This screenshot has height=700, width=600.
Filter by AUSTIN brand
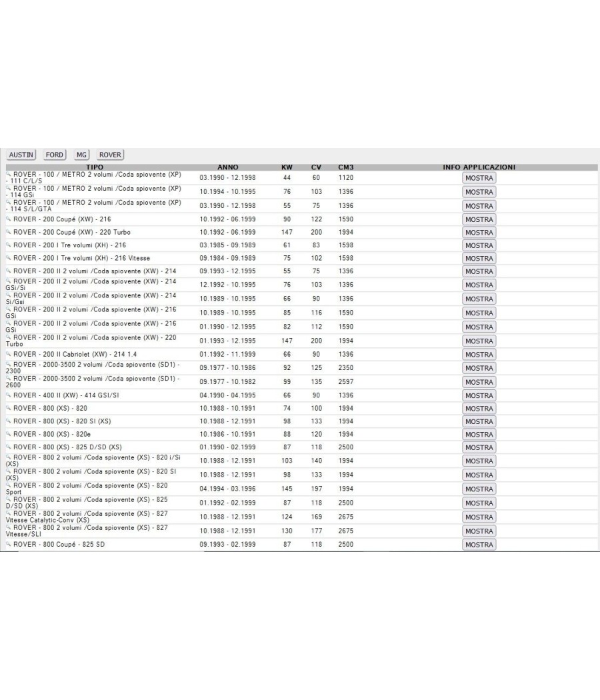(21, 155)
